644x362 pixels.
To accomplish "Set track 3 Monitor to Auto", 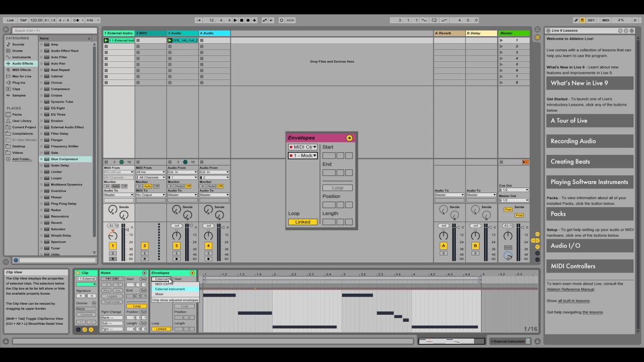I will click(x=180, y=186).
